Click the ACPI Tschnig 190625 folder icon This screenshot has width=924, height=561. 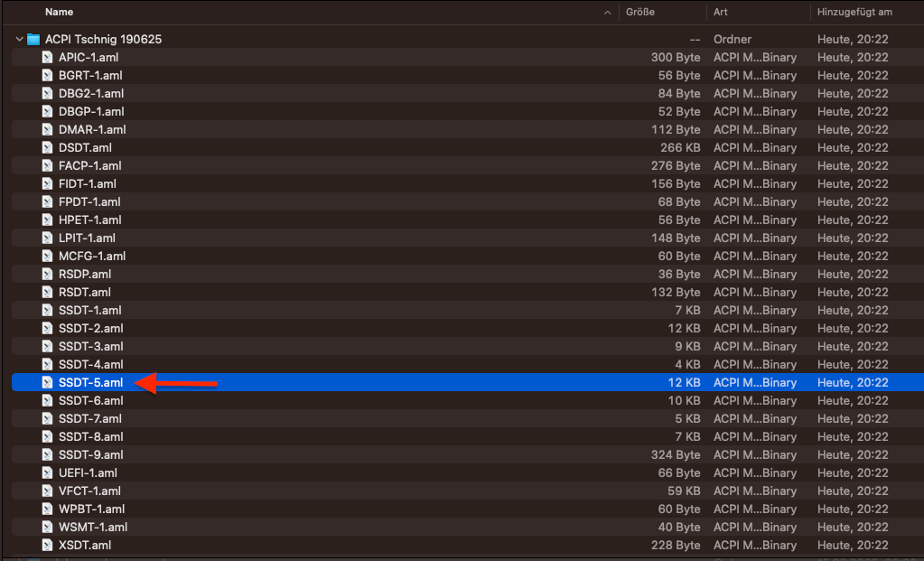click(33, 39)
